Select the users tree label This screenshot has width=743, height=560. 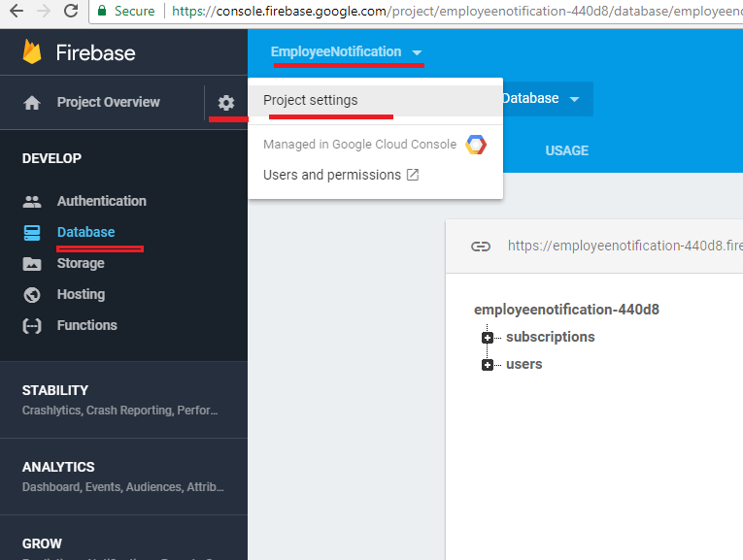pyautogui.click(x=524, y=365)
